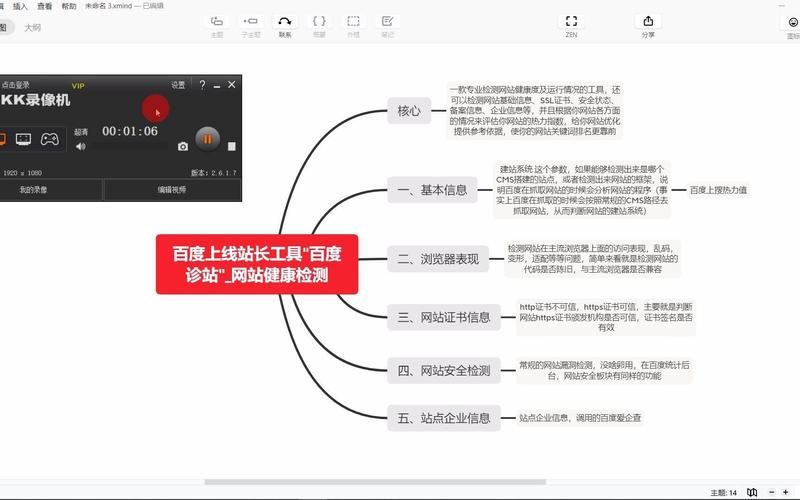Select the 二、浏览器表现 topic node
This screenshot has height=500, width=800.
point(438,259)
